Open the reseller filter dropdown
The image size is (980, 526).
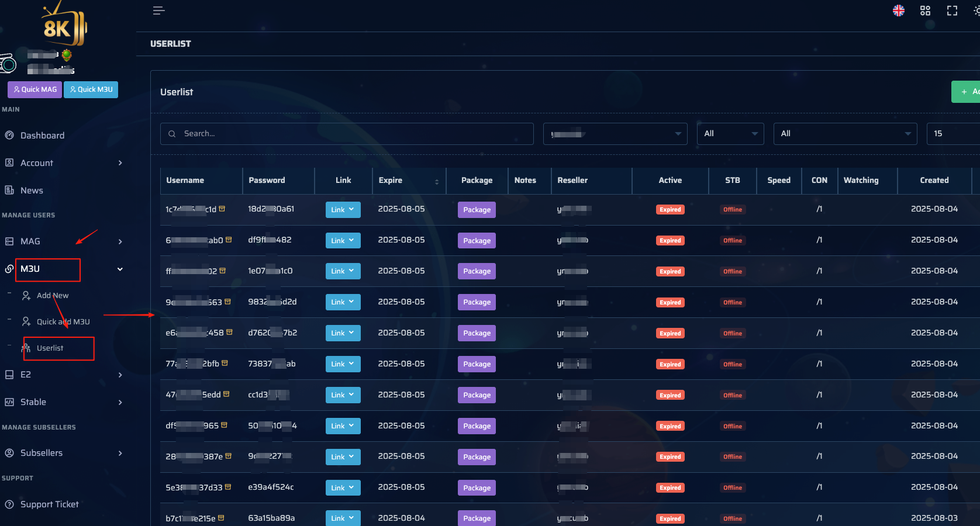pyautogui.click(x=615, y=134)
